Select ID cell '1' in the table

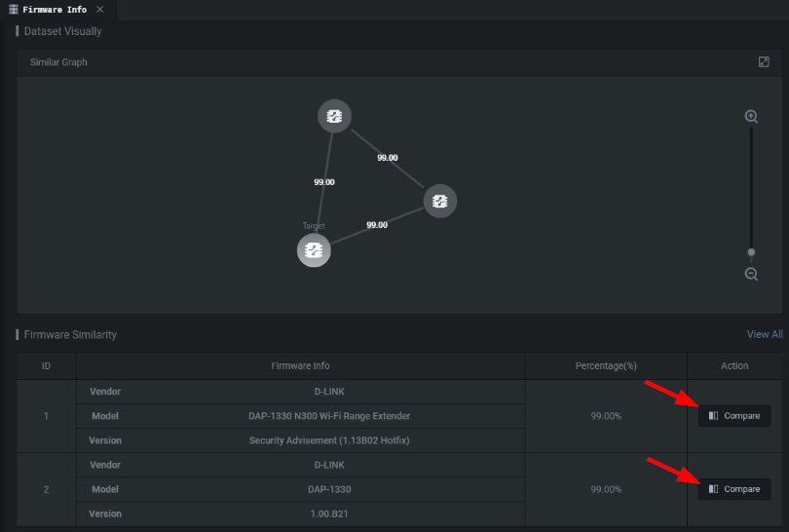click(x=46, y=416)
